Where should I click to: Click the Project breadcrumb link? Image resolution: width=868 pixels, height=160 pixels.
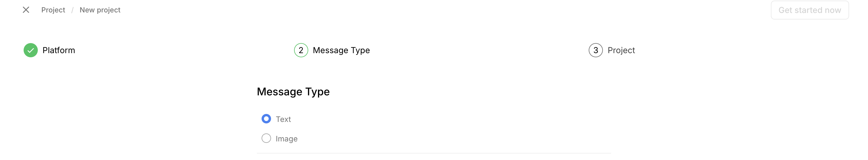pos(53,10)
